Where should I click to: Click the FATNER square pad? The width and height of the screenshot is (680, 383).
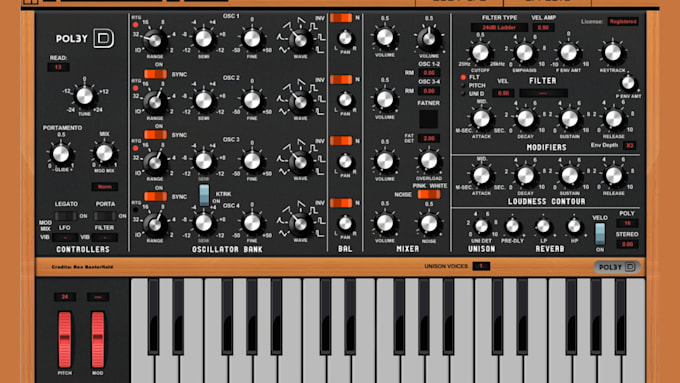point(428,119)
